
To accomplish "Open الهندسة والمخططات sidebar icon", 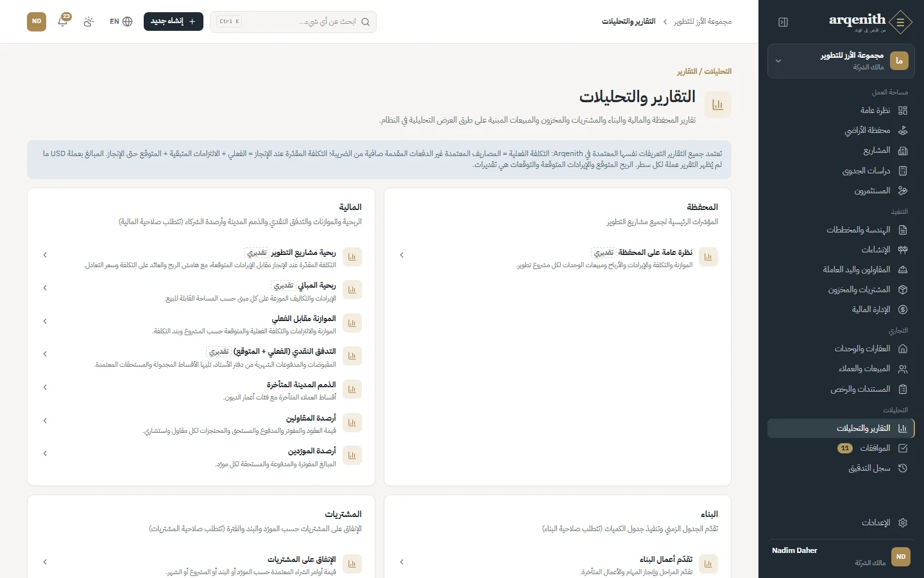I will [x=903, y=230].
